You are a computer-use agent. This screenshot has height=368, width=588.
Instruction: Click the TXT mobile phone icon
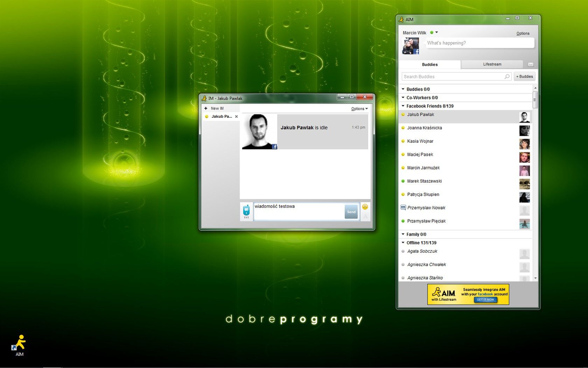[x=246, y=212]
